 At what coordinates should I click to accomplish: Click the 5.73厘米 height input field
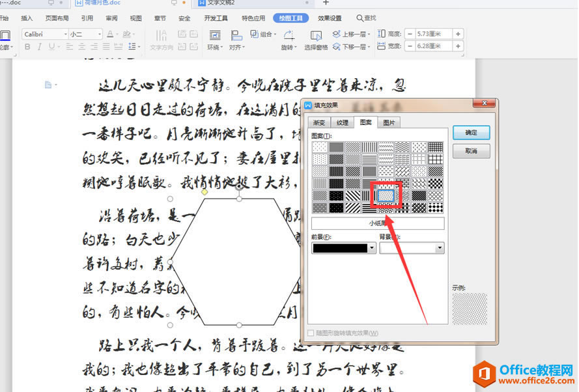pyautogui.click(x=434, y=34)
